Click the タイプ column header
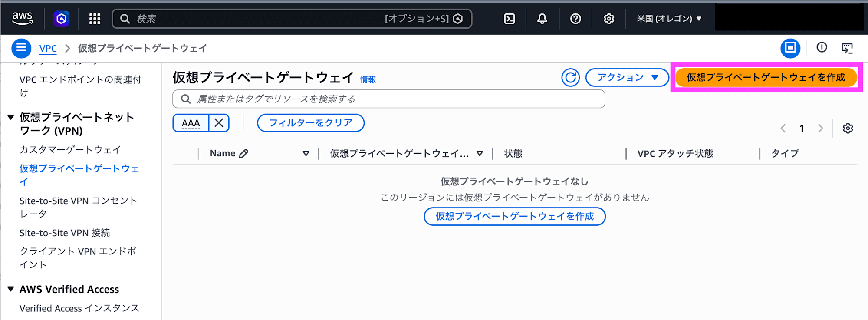Screen dimensions: 868x320 coord(785,153)
